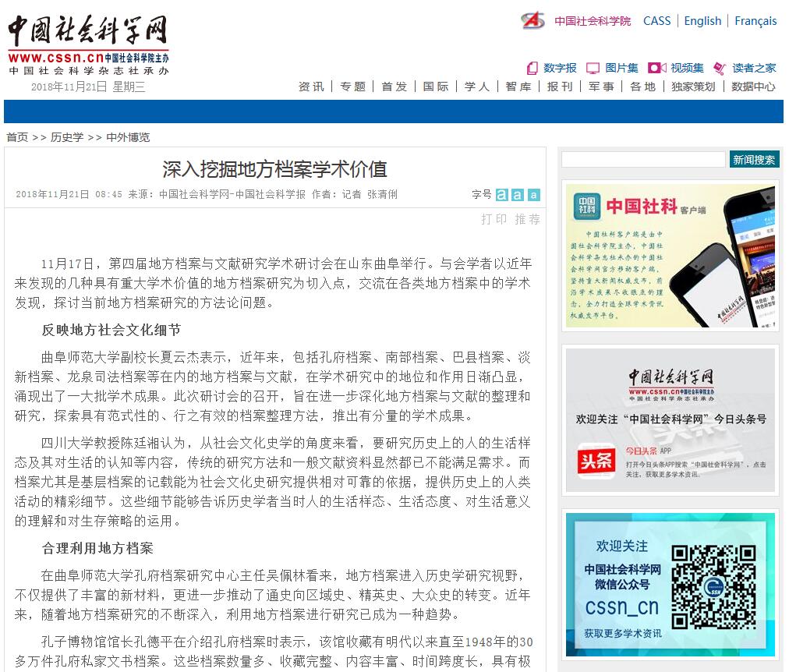Open the 数据中心 navigation menu item

(753, 87)
